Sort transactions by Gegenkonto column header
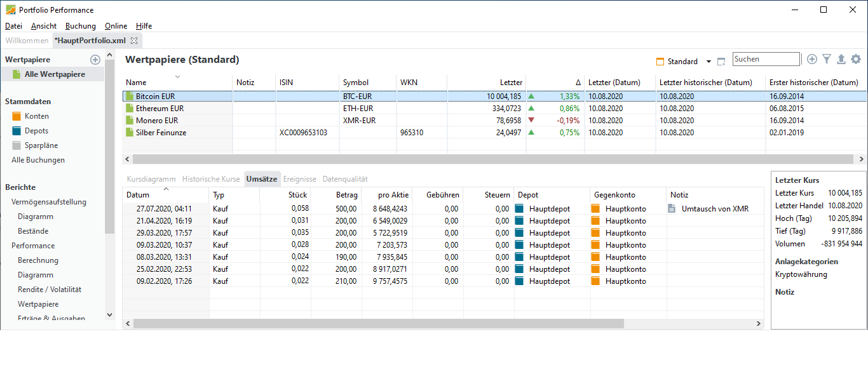Screen dimensions: 868x381 tap(628, 195)
